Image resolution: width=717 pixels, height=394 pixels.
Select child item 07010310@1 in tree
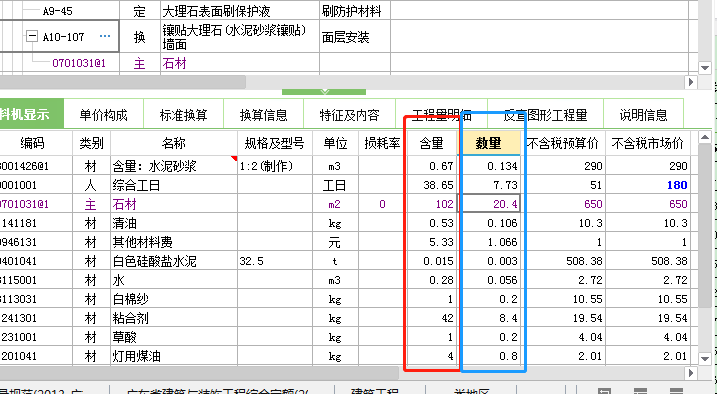(79, 63)
